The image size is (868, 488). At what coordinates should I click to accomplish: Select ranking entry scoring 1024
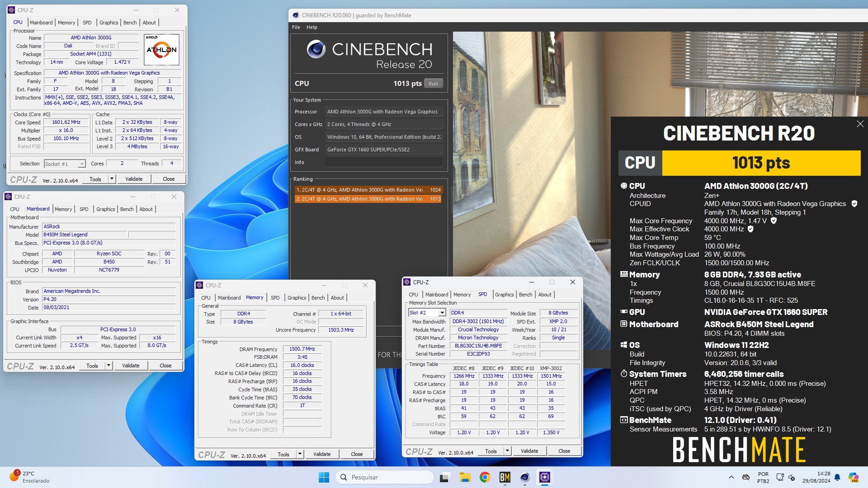368,190
